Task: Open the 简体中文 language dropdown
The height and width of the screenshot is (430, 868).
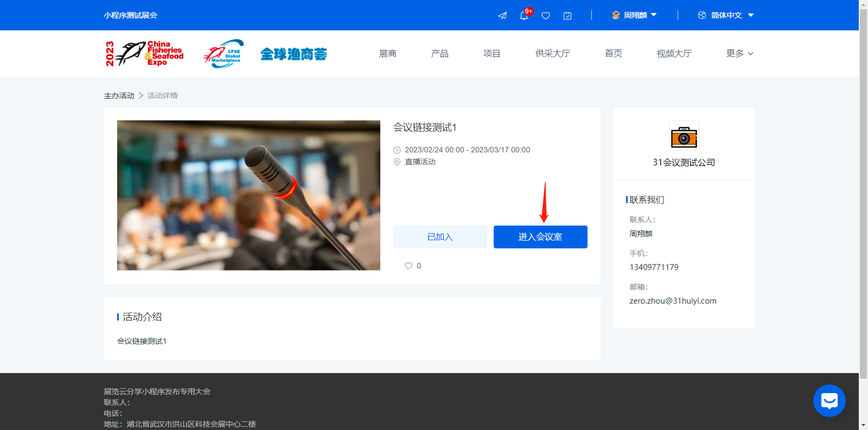Action: 726,15
